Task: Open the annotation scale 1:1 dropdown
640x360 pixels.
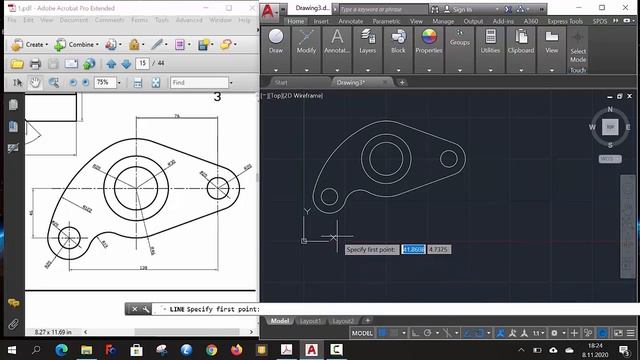Action: click(538, 333)
